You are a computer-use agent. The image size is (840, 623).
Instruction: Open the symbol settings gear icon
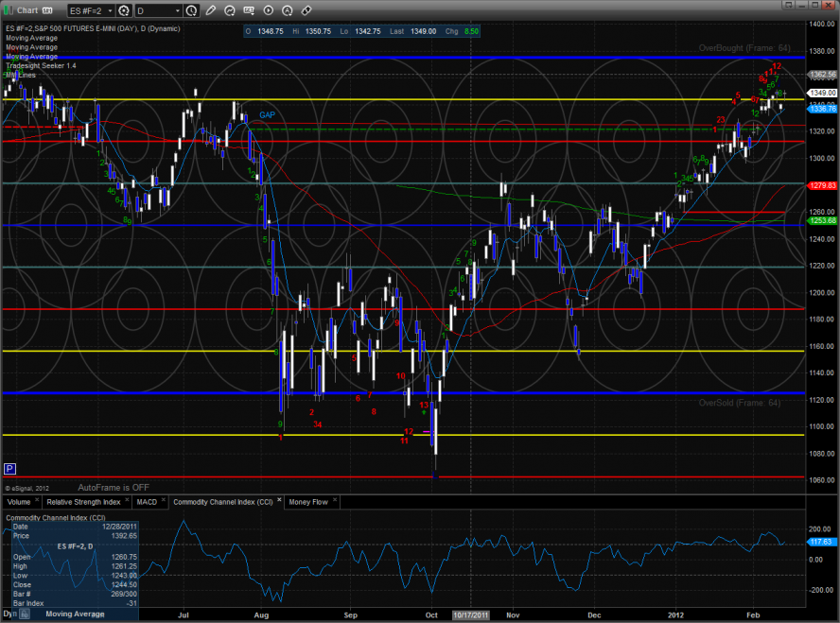(x=124, y=10)
